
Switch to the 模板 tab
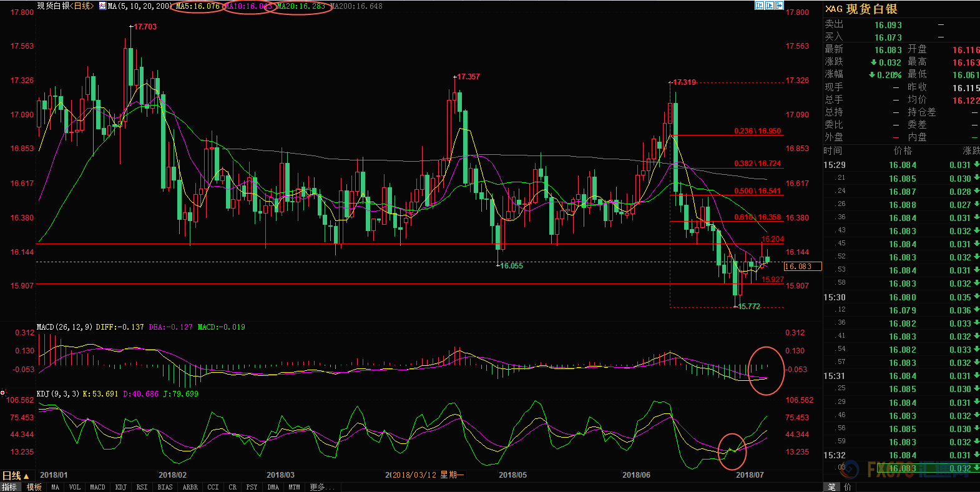point(34,487)
